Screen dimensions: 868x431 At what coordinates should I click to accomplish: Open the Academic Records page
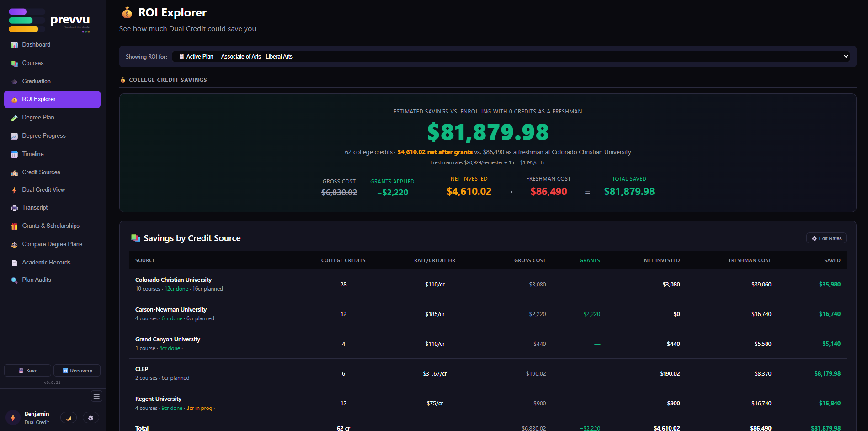pyautogui.click(x=52, y=263)
